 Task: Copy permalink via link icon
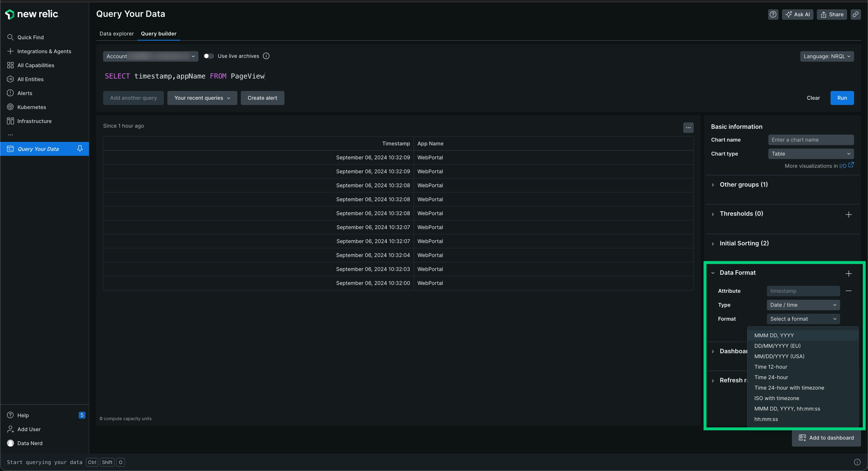[x=855, y=15]
